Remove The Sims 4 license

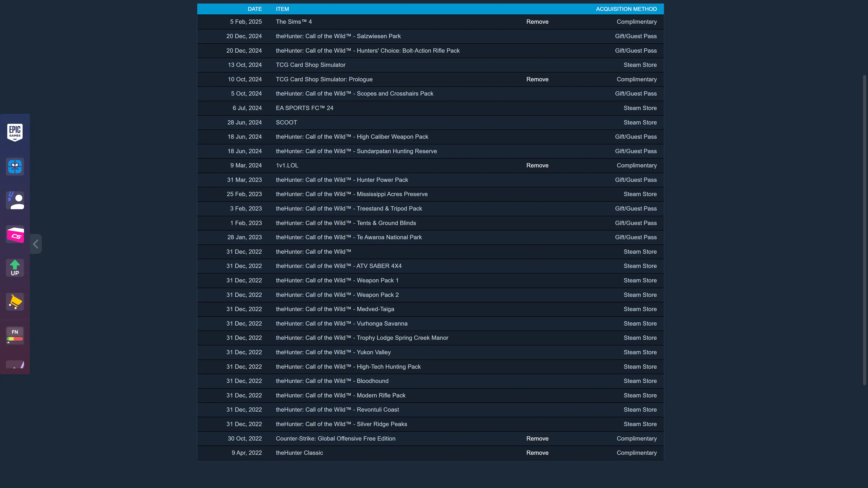pyautogui.click(x=538, y=22)
